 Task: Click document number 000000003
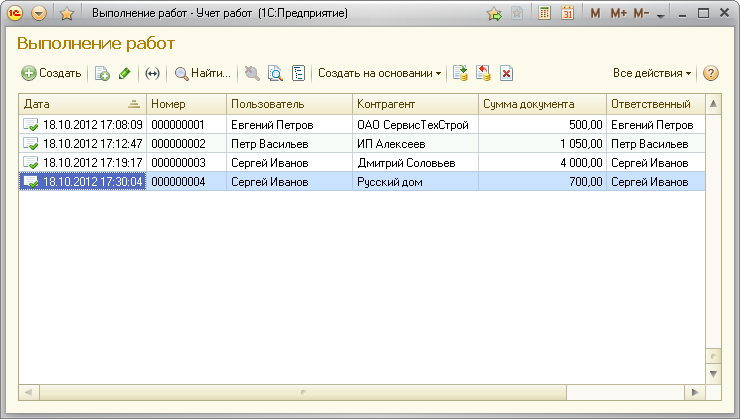178,163
